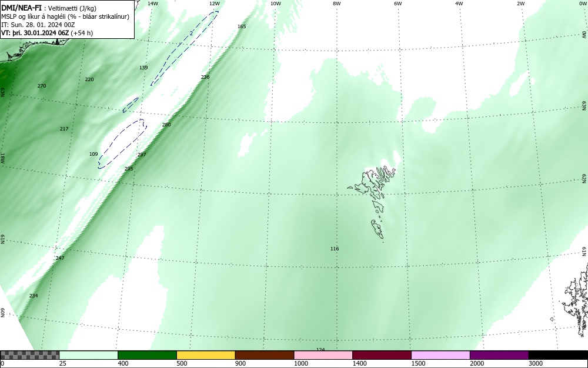Click the map value "280"

click(x=166, y=125)
